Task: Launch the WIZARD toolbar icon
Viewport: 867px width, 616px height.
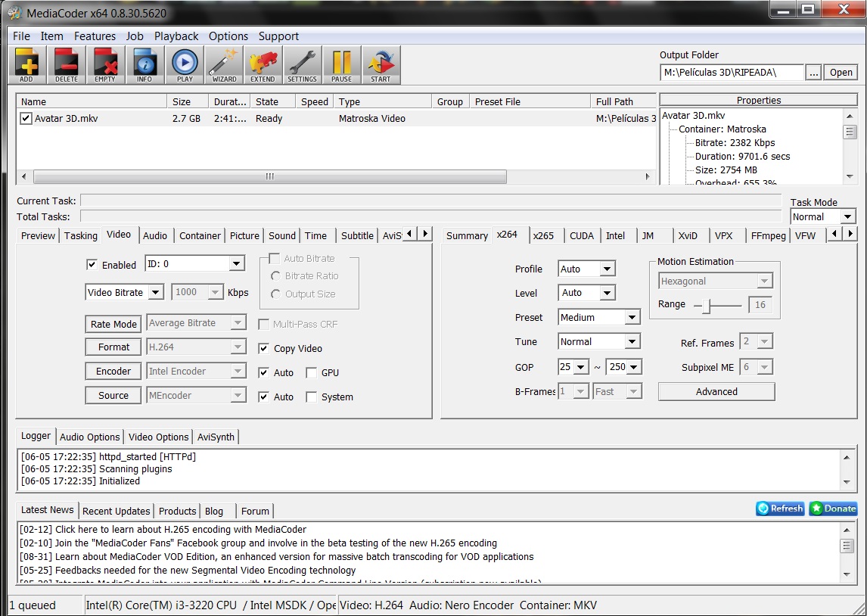Action: coord(224,65)
